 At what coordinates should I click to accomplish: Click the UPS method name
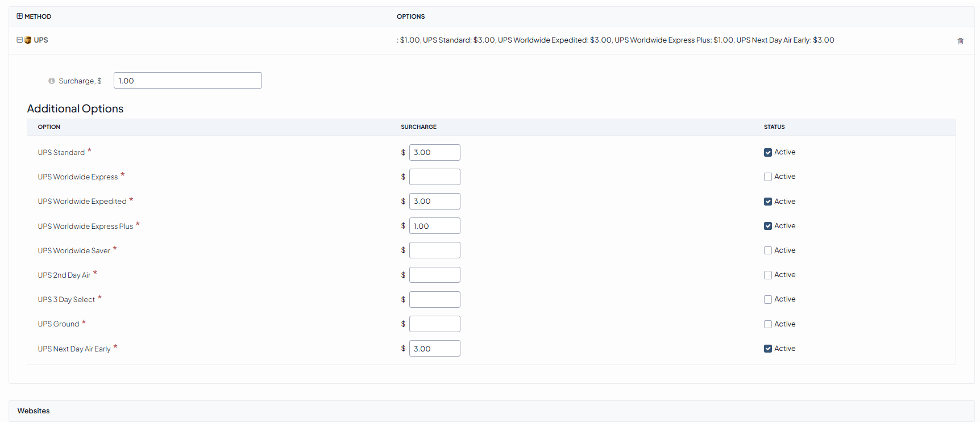41,40
